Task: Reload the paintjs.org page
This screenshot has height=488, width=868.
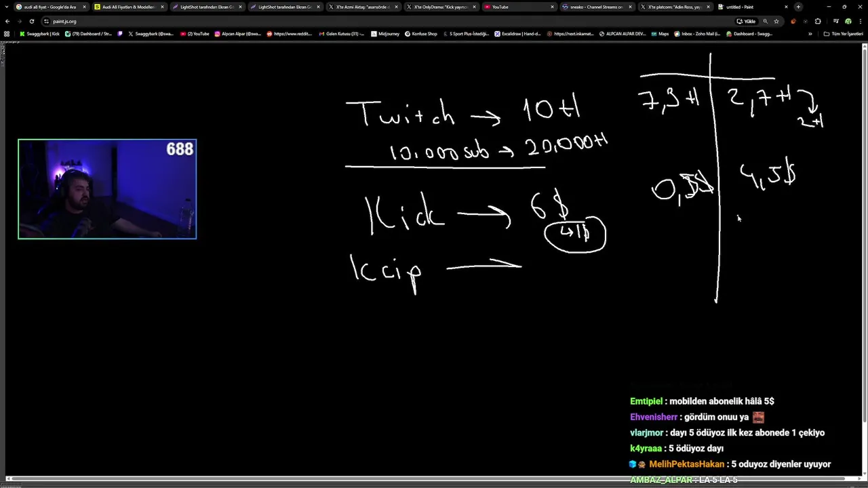Action: 31,21
